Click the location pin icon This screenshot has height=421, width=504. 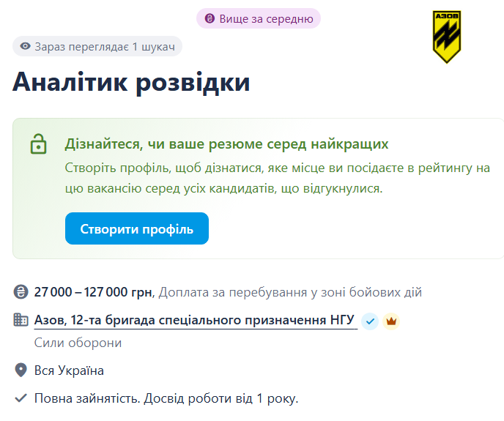coord(21,370)
